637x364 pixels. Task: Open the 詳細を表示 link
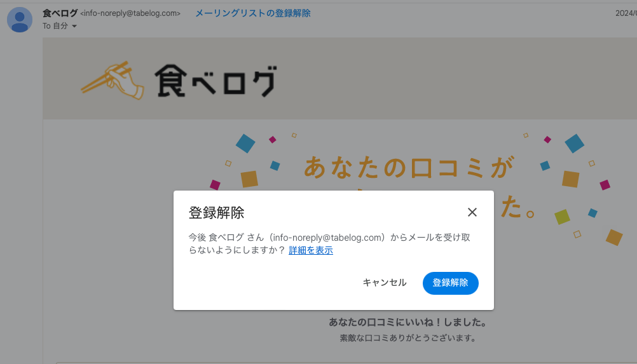click(x=311, y=250)
